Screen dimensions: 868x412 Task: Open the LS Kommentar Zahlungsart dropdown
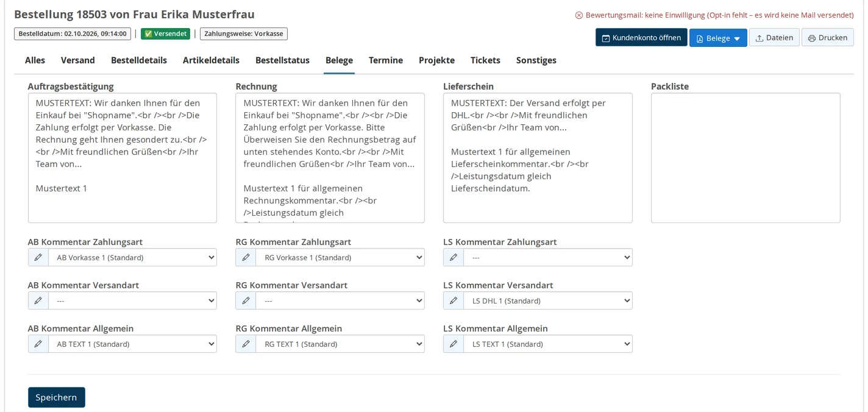[548, 257]
